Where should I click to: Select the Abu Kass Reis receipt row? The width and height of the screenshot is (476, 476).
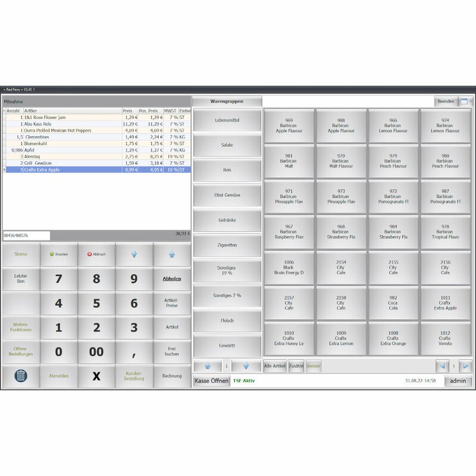[x=97, y=124]
